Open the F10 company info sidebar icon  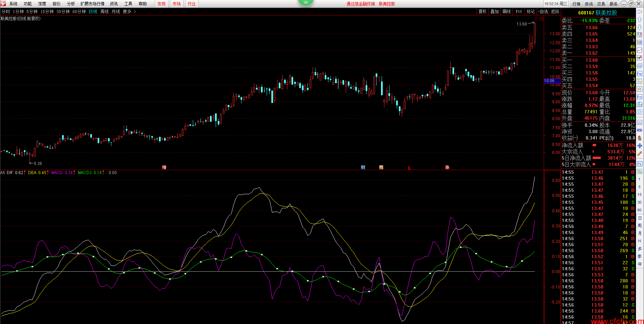[640, 74]
